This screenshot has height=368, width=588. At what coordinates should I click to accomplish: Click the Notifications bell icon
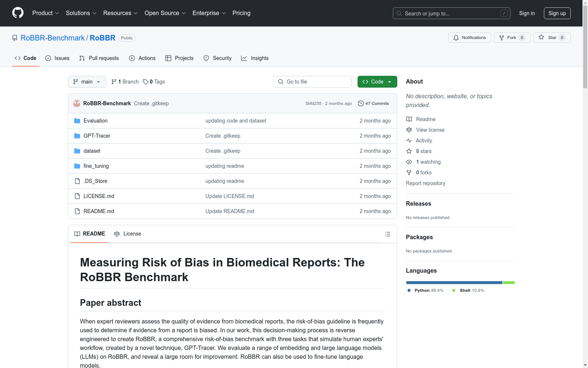coord(456,38)
